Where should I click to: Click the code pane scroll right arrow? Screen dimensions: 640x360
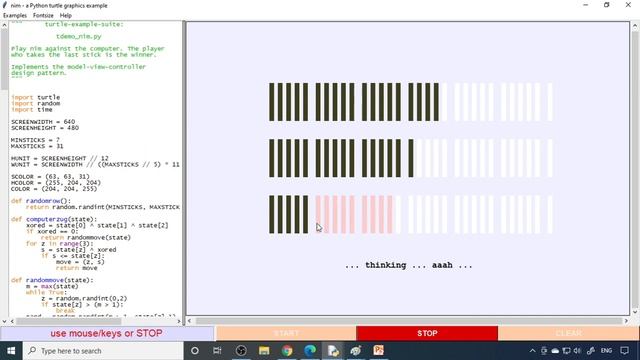(x=178, y=321)
